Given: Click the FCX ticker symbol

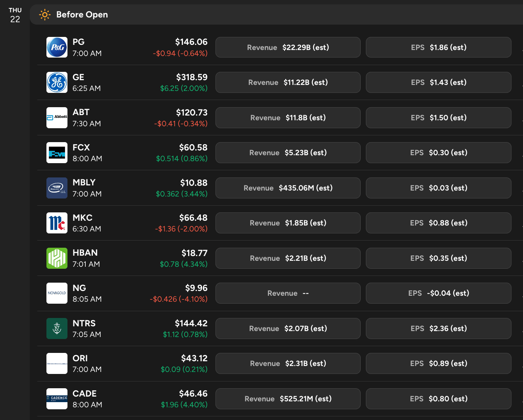Looking at the screenshot, I should 81,147.
